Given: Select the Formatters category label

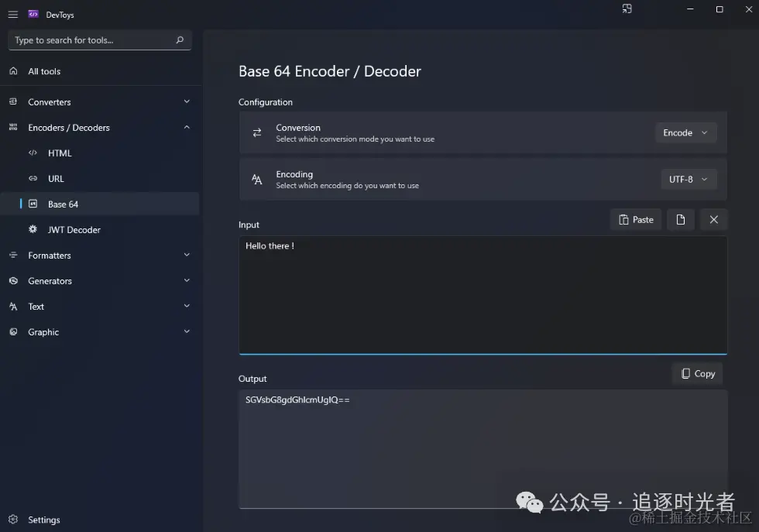Looking at the screenshot, I should point(50,256).
